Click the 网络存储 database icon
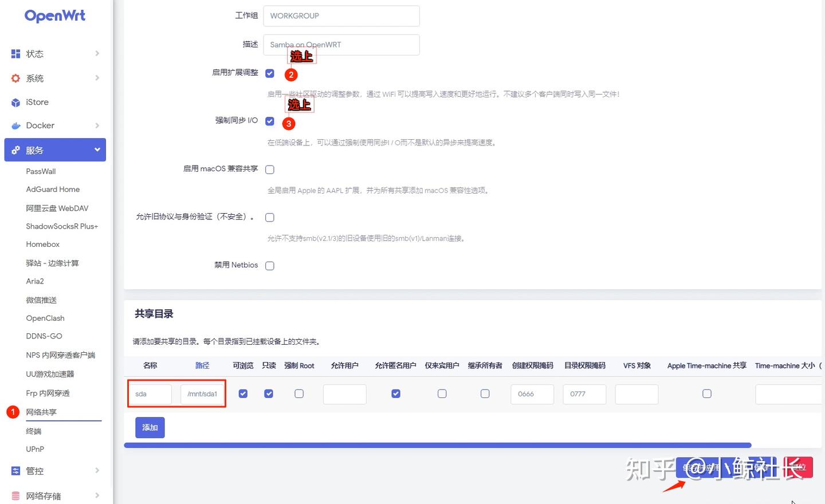 15,495
